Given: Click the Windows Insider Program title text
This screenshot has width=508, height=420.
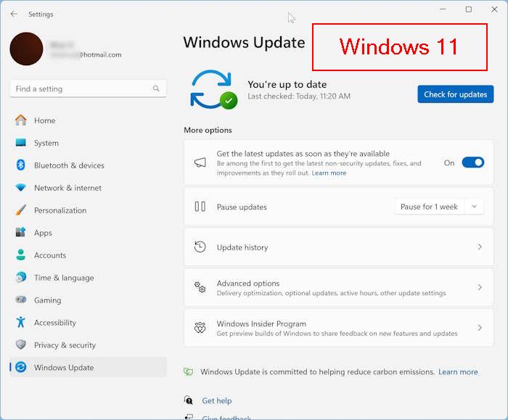Looking at the screenshot, I should (261, 324).
